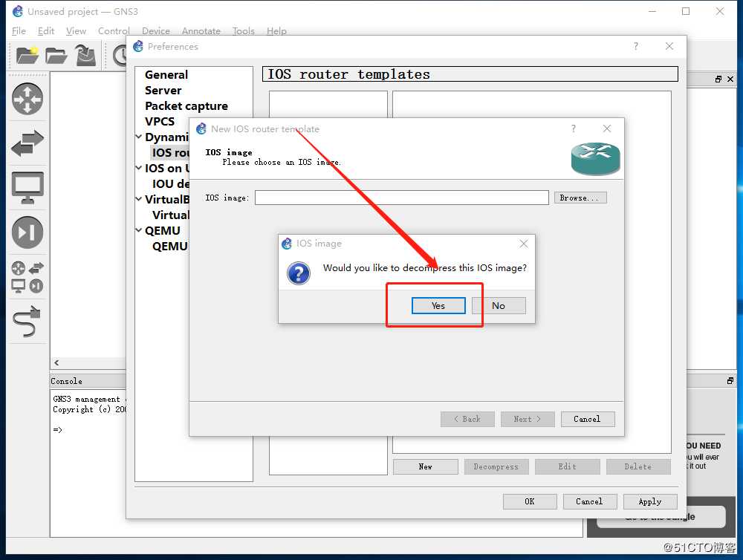This screenshot has width=743, height=560.
Task: Browse routers device category icon
Action: point(27,99)
